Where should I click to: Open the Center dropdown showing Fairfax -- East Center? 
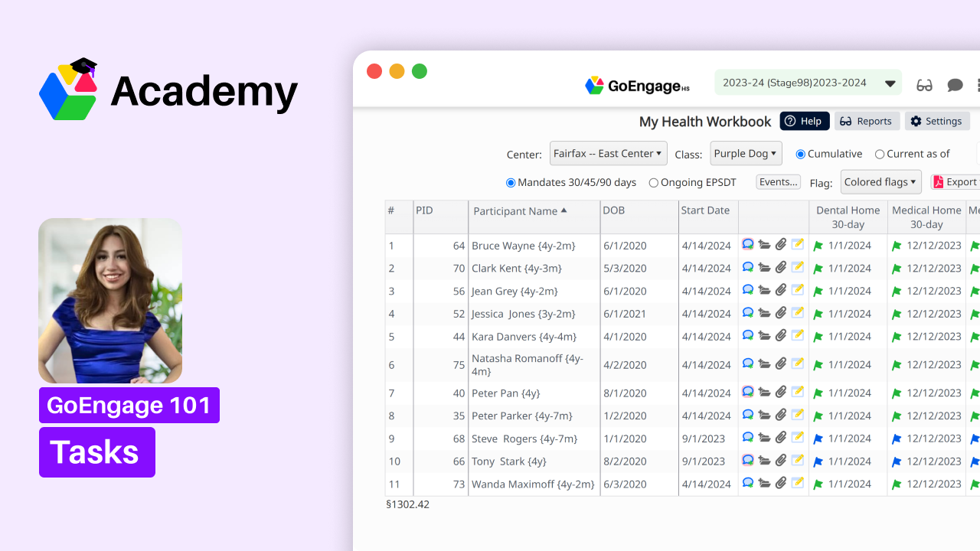[x=608, y=153]
